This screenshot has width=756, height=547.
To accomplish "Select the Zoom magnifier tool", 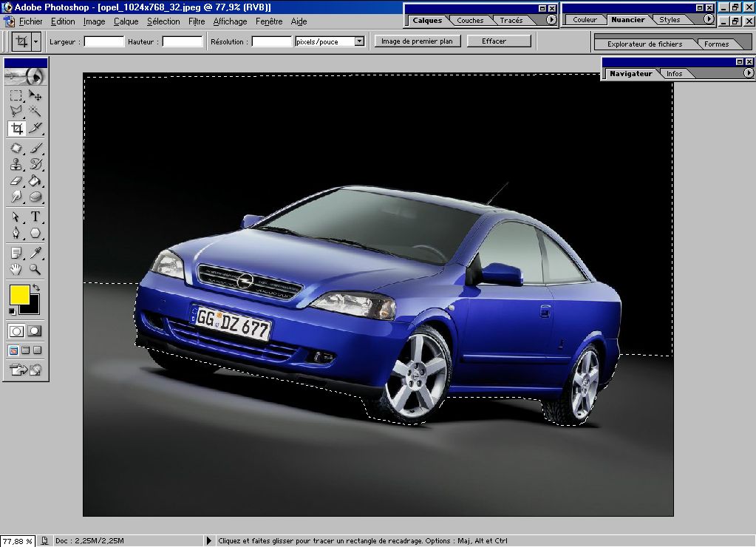I will click(x=35, y=269).
